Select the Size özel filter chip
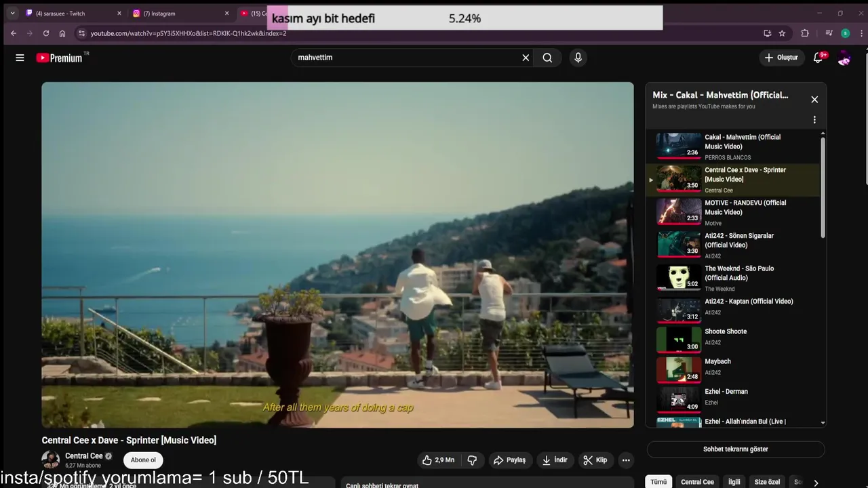The image size is (868, 488). point(767,482)
